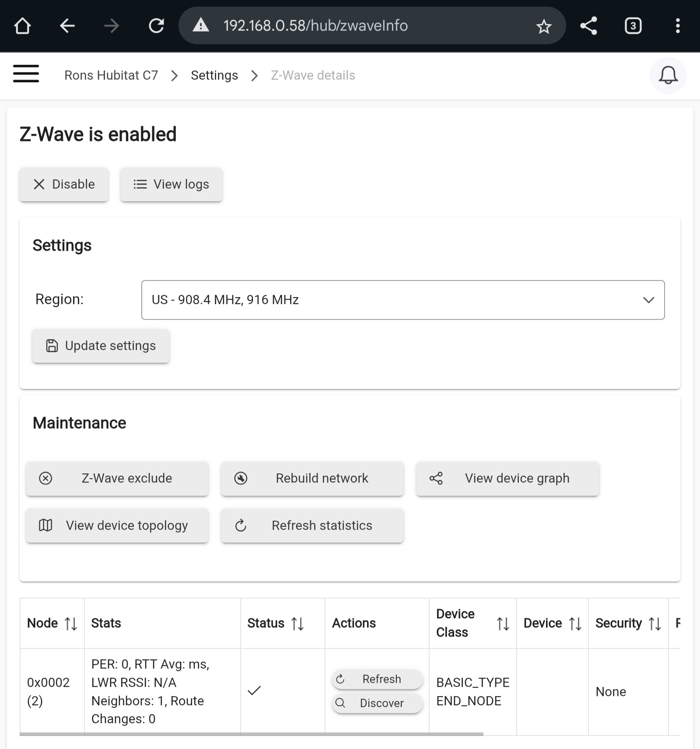Click the Rebuild network button
This screenshot has height=749, width=700.
312,478
